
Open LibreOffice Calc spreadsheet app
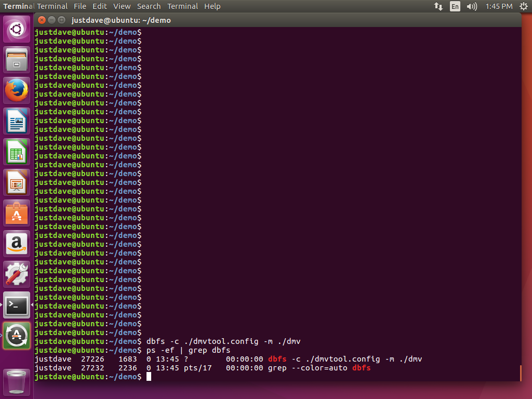coord(17,152)
